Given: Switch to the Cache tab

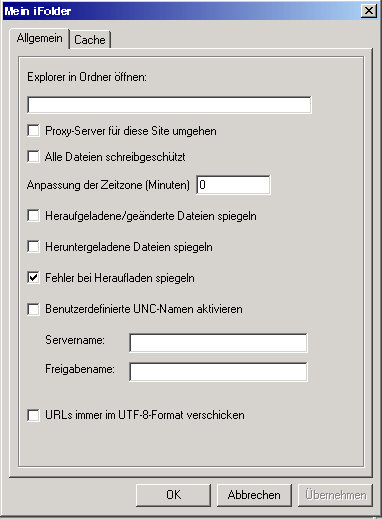Looking at the screenshot, I should pyautogui.click(x=90, y=40).
